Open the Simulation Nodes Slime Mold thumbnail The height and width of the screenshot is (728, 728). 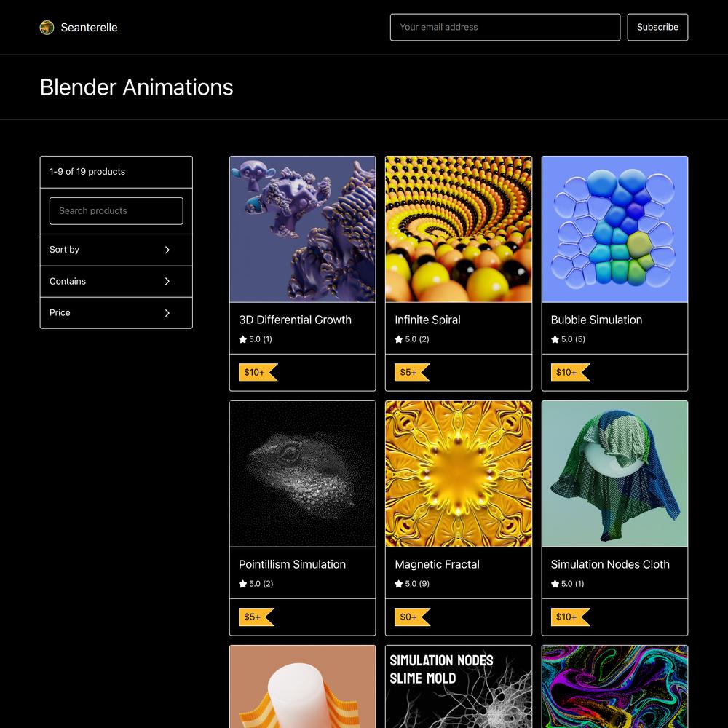pyautogui.click(x=458, y=687)
